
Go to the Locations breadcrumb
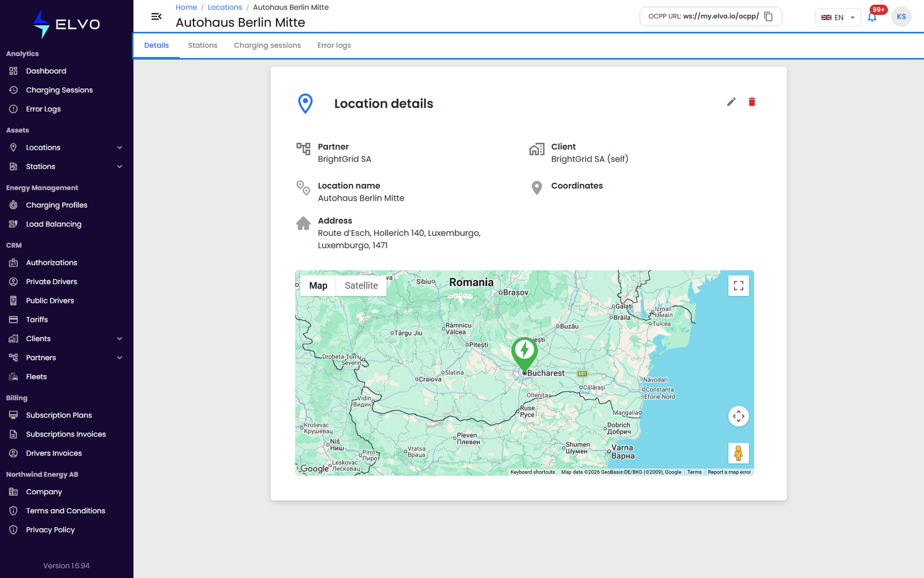[225, 8]
